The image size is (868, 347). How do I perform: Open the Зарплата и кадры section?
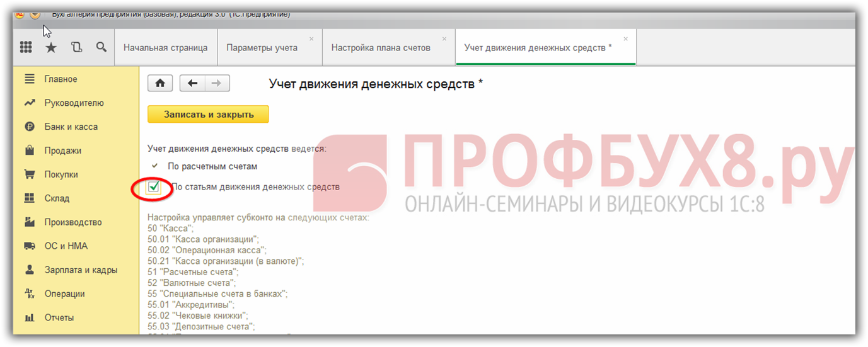(81, 270)
